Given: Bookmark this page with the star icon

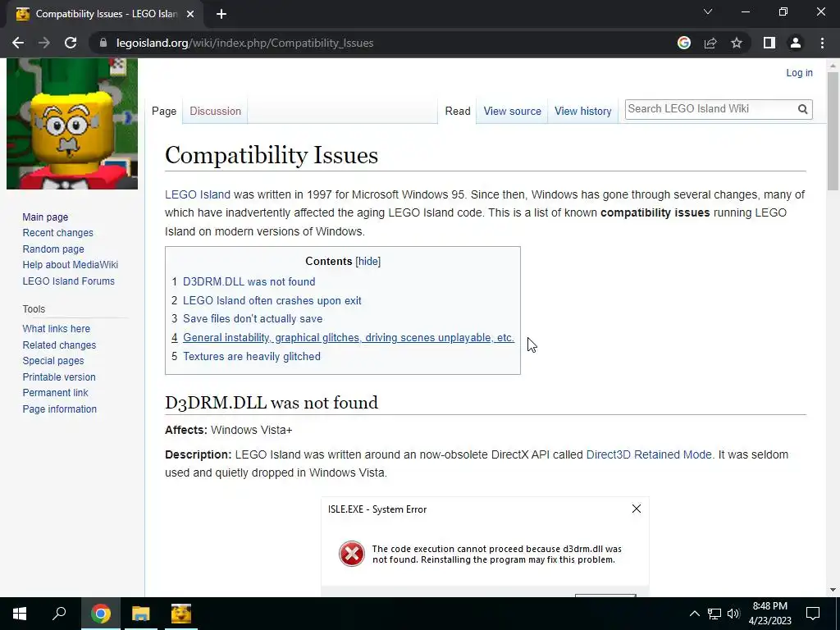Looking at the screenshot, I should [x=737, y=43].
